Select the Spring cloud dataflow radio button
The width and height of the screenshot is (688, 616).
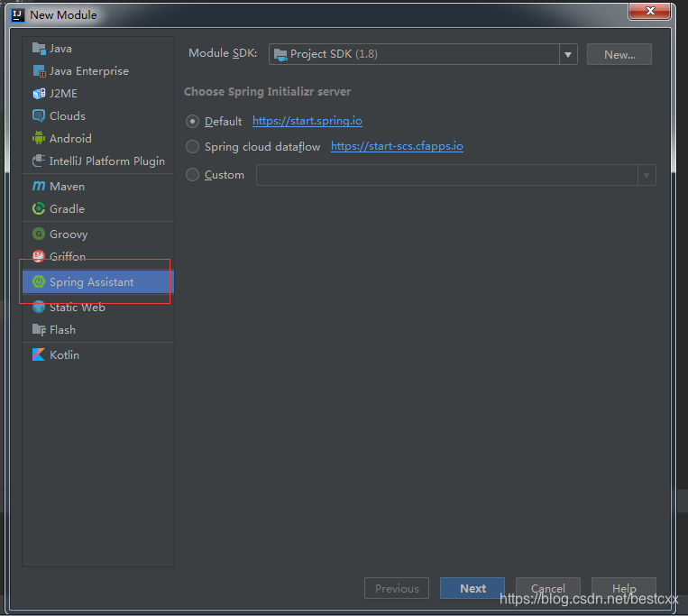192,146
